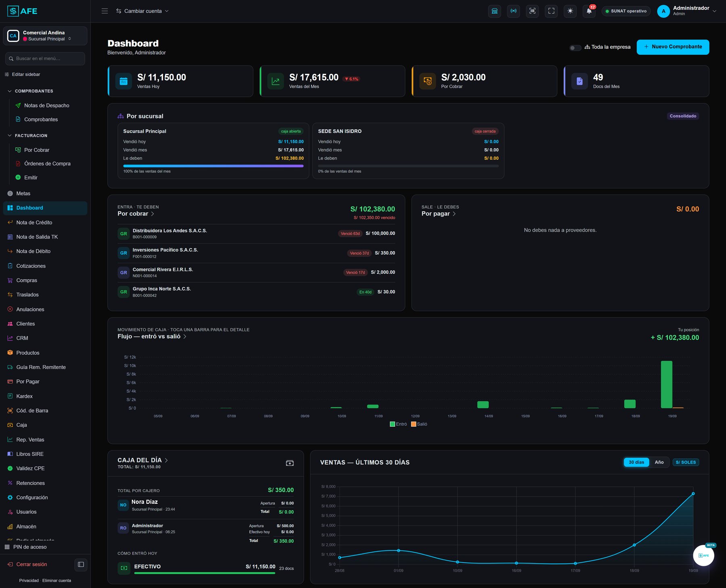Open the notifications bell
726x588 pixels.
(589, 11)
